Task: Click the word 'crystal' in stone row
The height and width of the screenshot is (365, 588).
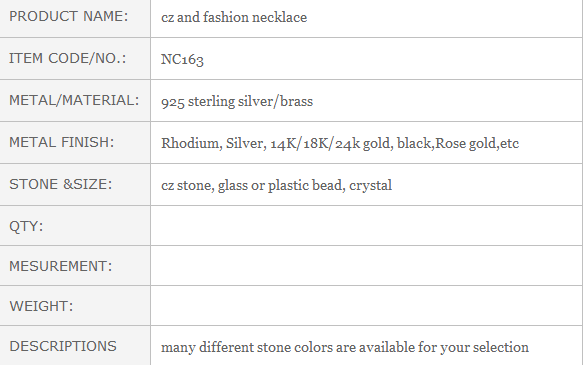Action: tap(370, 186)
